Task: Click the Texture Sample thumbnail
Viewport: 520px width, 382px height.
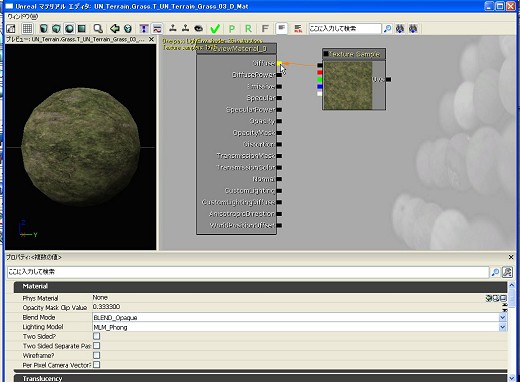Action: 348,86
